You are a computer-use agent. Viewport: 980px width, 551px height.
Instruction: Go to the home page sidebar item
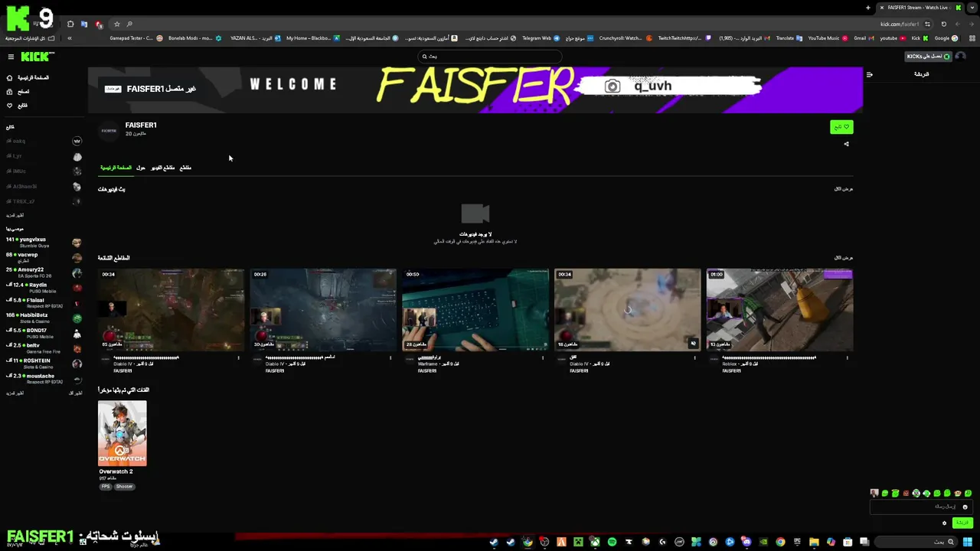(x=28, y=77)
